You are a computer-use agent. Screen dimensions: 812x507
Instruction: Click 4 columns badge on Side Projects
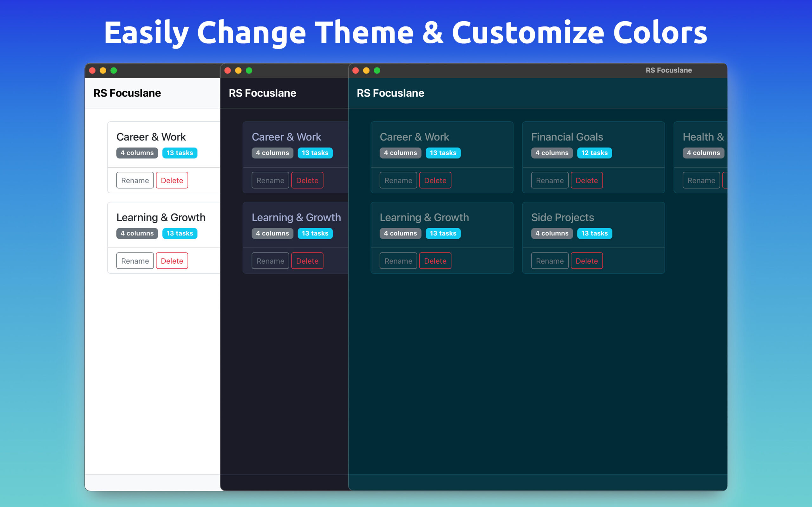coord(552,234)
